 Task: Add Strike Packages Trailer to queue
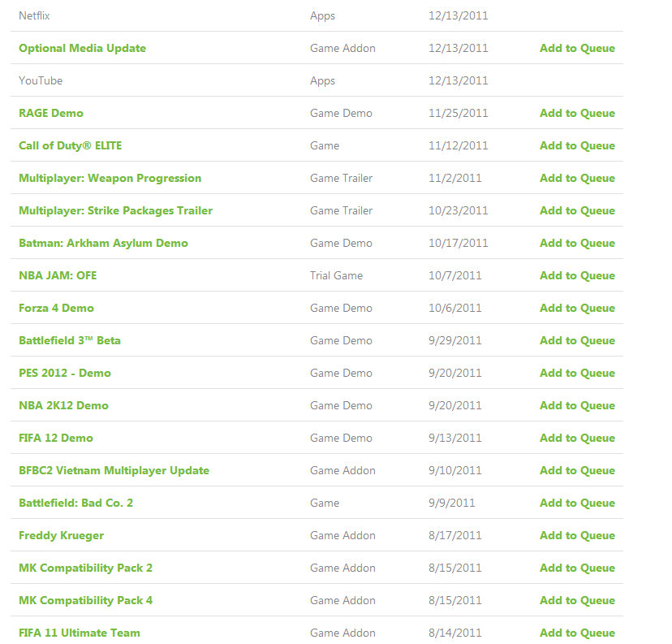pyautogui.click(x=577, y=210)
